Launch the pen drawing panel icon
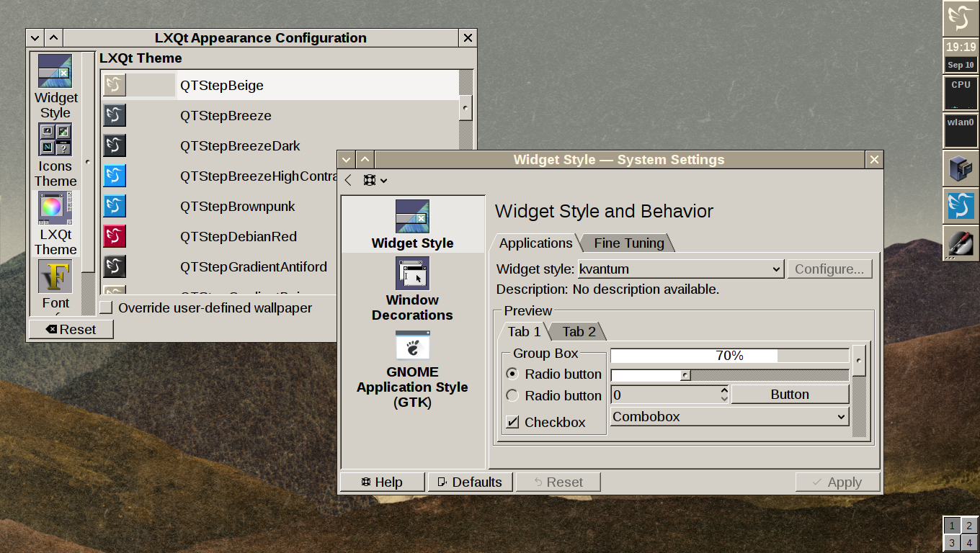The height and width of the screenshot is (553, 980). point(961,243)
